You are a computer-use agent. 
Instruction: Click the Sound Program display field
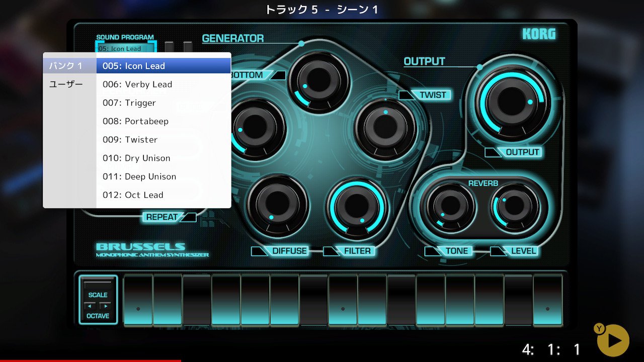click(x=126, y=48)
